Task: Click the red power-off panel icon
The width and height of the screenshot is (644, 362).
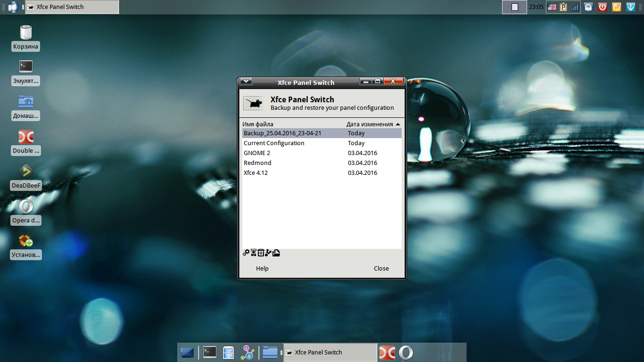Action: (602, 7)
